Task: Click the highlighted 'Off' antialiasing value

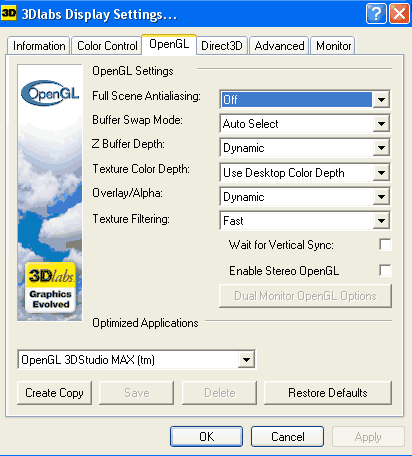Action: 296,99
